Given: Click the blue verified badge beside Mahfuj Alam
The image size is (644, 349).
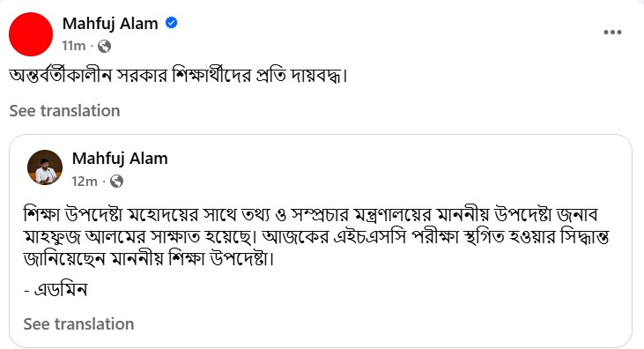Looking at the screenshot, I should pos(171,23).
